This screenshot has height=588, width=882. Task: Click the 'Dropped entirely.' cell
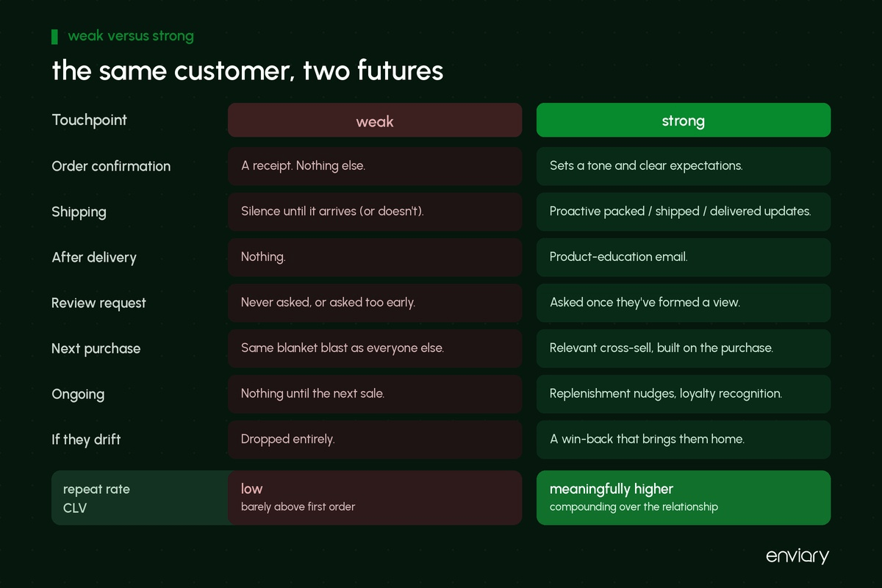coord(375,440)
